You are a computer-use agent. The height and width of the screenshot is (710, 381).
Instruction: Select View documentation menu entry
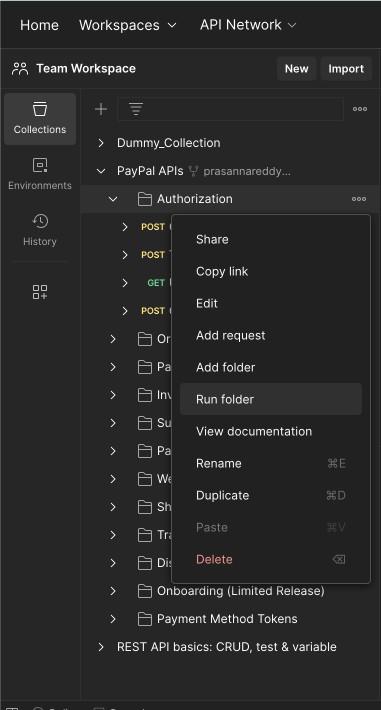(x=271, y=432)
